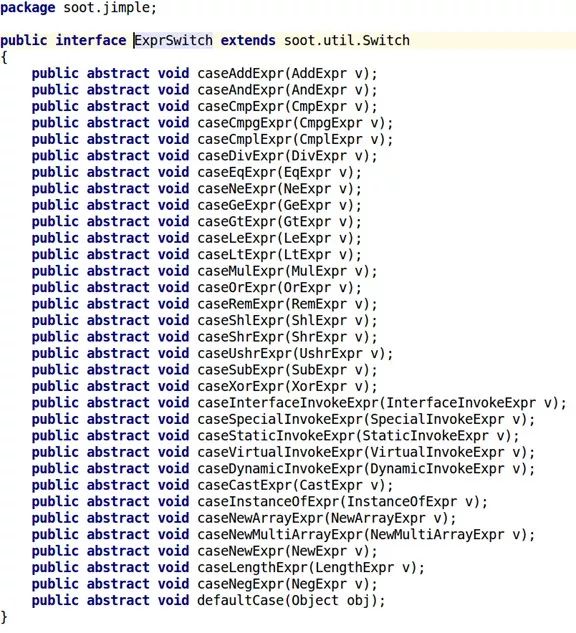Click the caseCmpgExpr method name

(x=245, y=123)
